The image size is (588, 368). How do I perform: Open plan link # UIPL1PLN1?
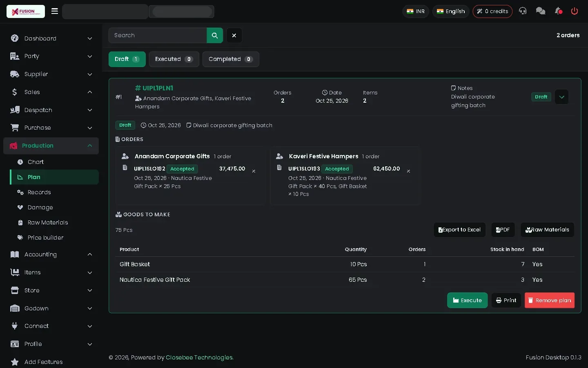click(x=154, y=88)
